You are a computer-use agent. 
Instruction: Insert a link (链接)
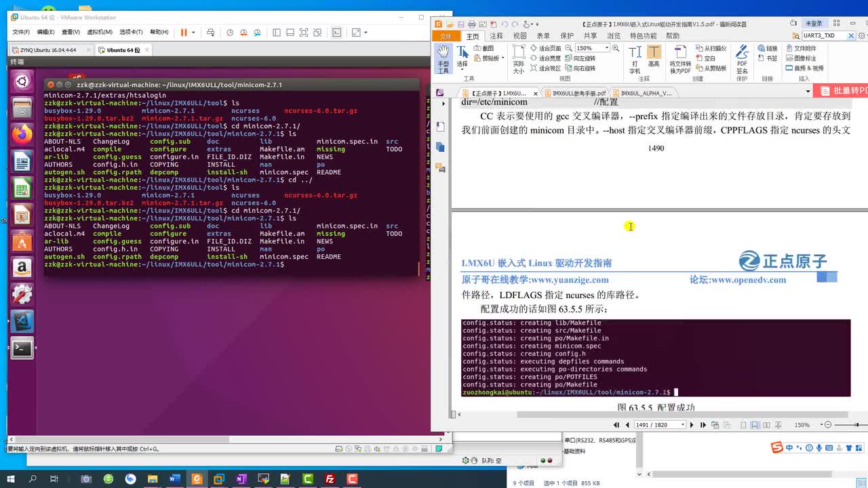(767, 49)
